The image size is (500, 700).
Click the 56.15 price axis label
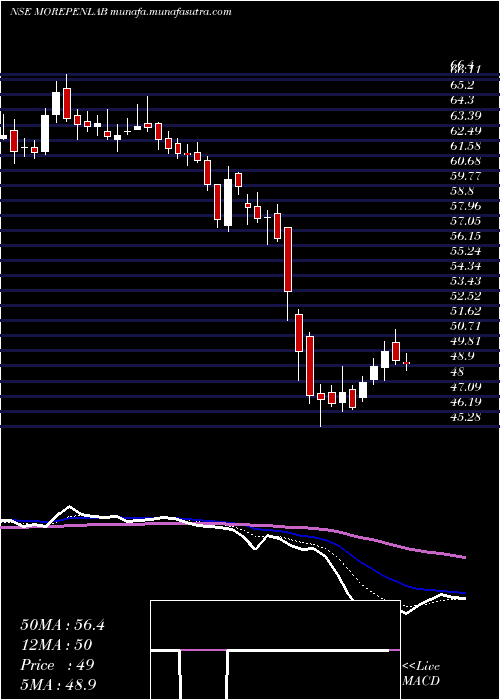pyautogui.click(x=465, y=236)
